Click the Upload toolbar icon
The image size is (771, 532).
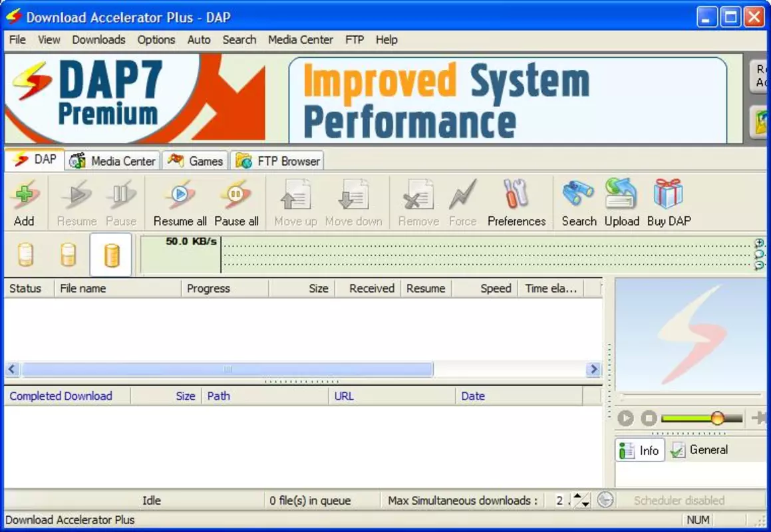coord(621,203)
